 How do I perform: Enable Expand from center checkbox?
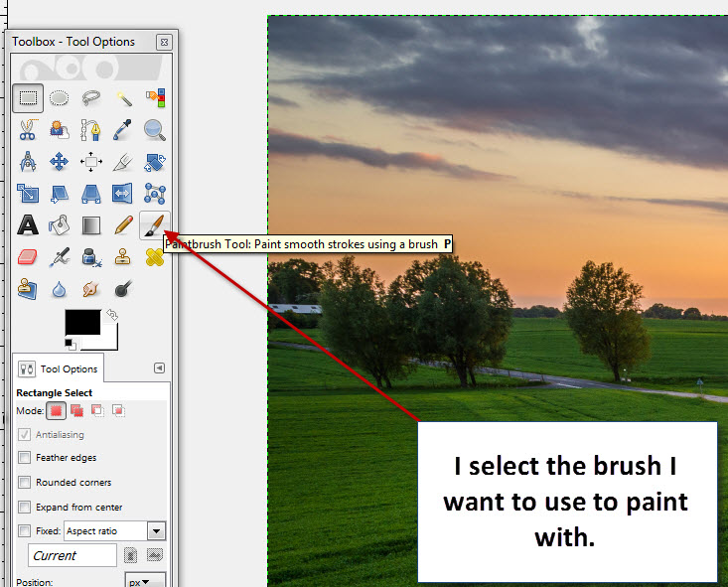(x=24, y=507)
